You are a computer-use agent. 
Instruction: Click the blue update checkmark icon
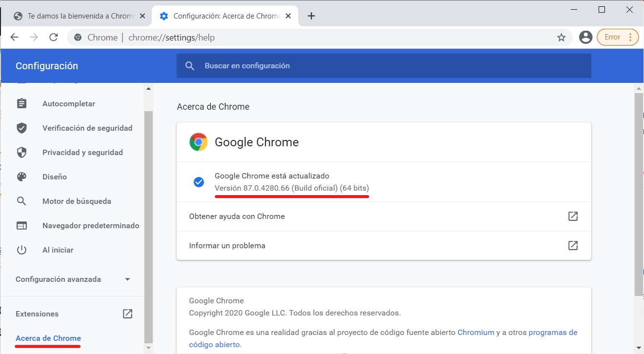(199, 182)
